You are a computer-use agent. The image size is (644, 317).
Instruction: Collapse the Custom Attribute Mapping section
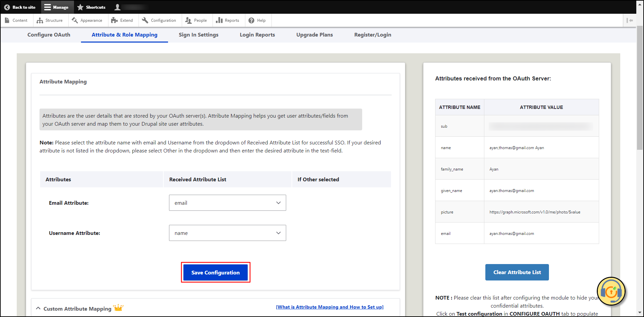[x=38, y=308]
